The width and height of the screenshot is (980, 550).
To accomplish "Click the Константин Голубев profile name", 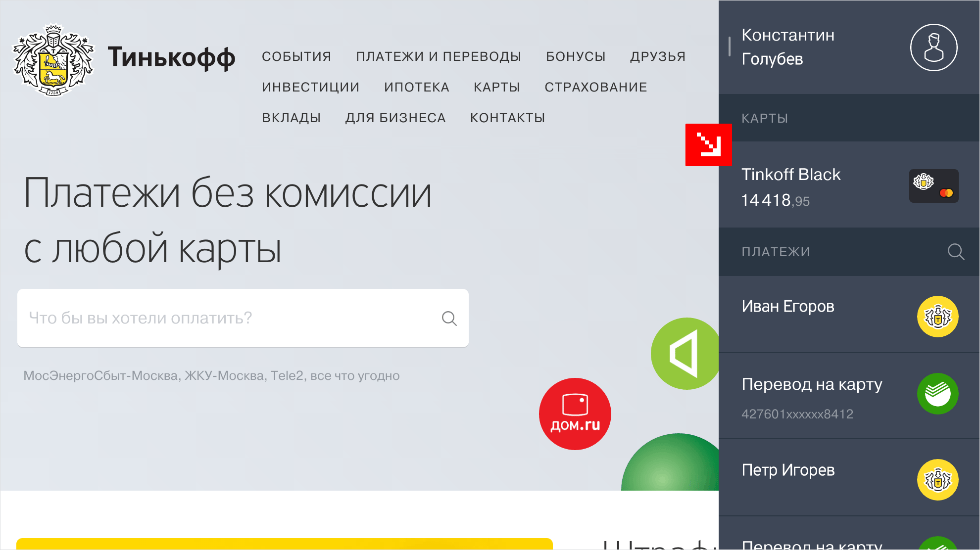I will [x=788, y=47].
